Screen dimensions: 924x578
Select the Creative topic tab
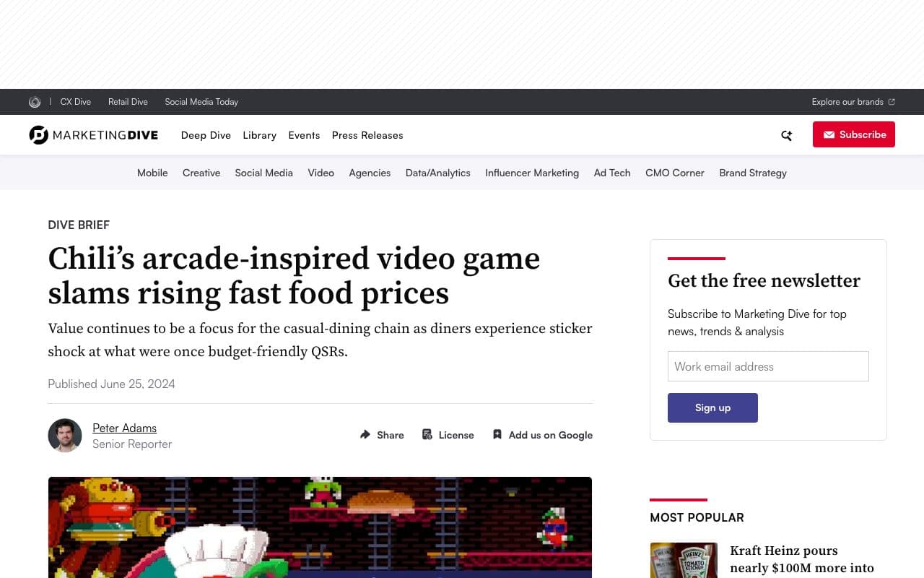201,173
